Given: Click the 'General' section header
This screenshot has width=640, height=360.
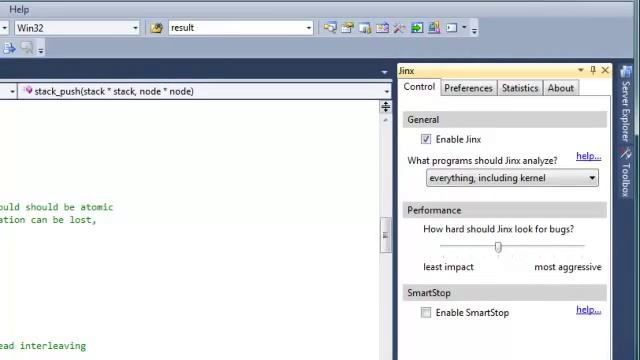Looking at the screenshot, I should 504,120.
